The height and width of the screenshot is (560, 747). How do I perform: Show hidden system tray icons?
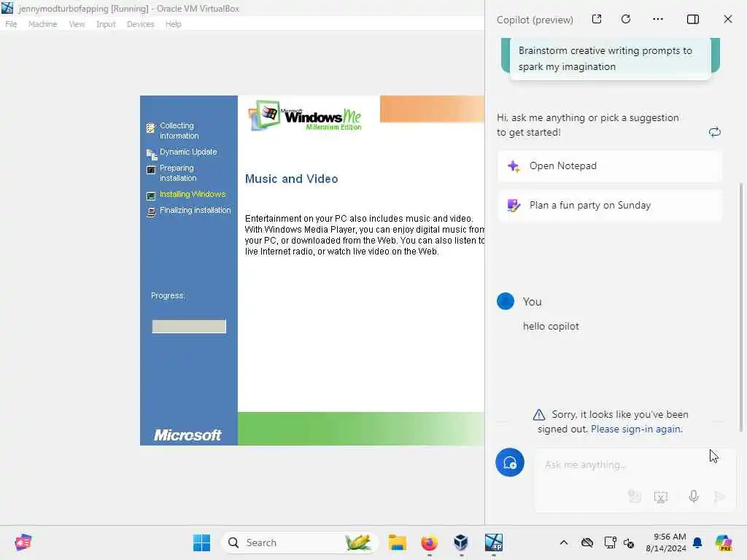click(x=564, y=542)
